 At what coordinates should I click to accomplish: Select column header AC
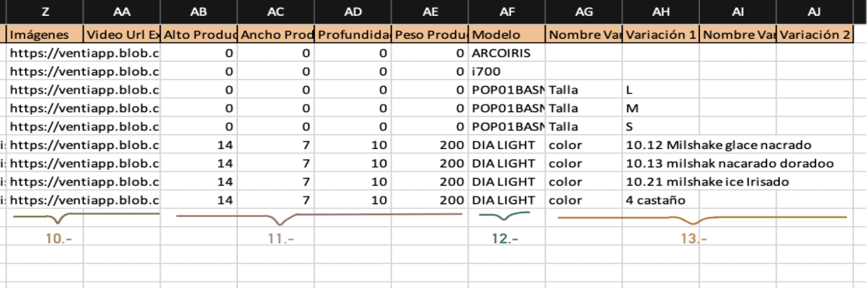276,12
